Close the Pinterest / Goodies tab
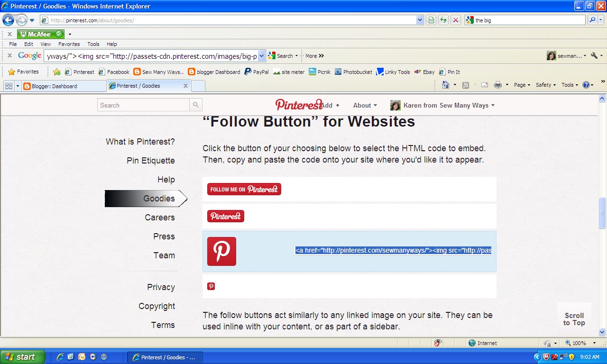The height and width of the screenshot is (364, 607). 185,86
